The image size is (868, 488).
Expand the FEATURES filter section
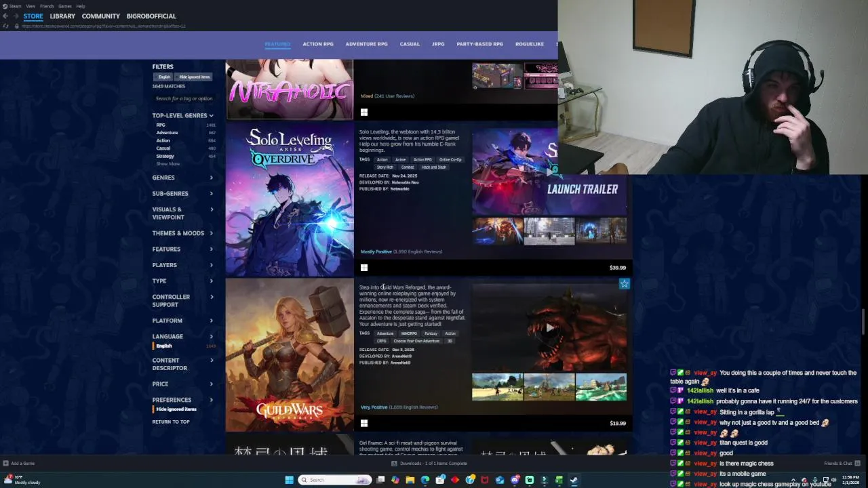coord(183,249)
